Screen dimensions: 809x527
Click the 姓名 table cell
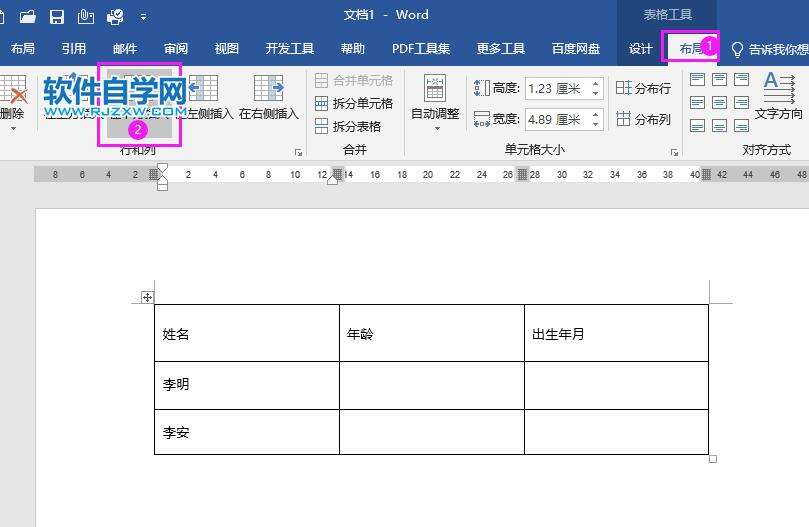(247, 333)
